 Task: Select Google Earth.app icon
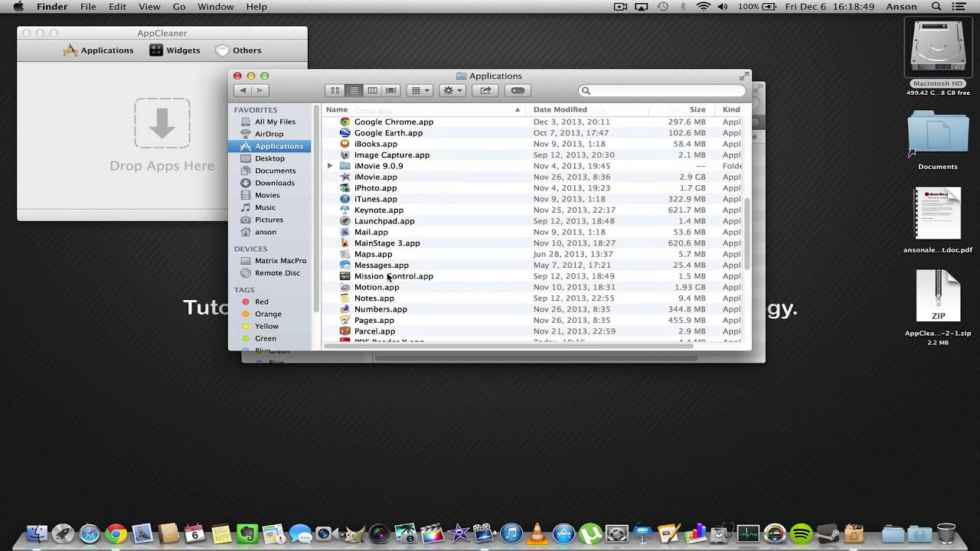[345, 132]
